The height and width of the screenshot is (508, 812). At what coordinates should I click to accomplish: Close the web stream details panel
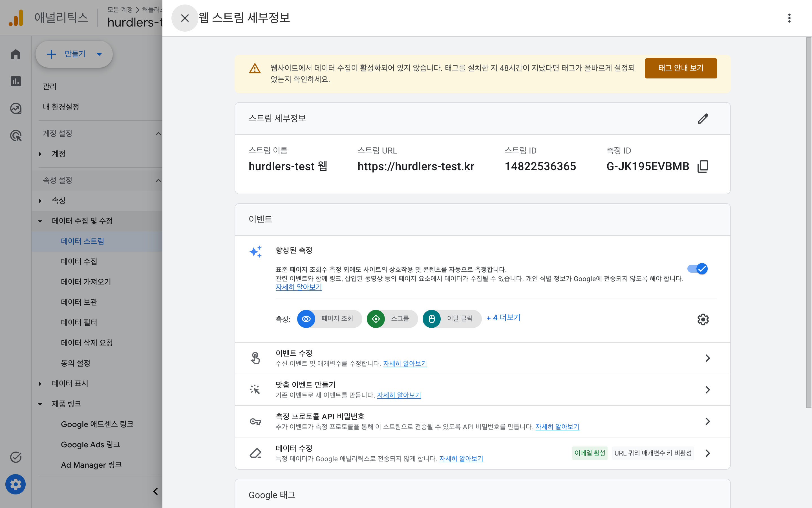click(x=185, y=18)
